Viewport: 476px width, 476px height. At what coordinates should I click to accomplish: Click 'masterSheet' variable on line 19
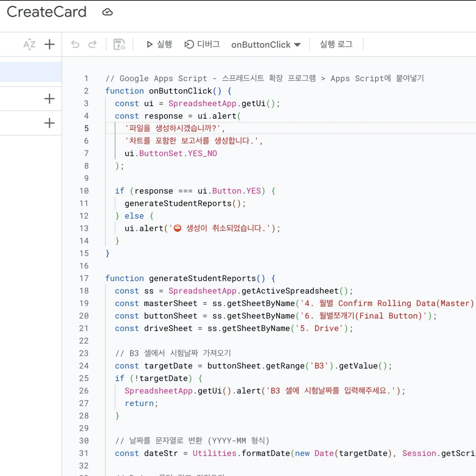pos(170,304)
